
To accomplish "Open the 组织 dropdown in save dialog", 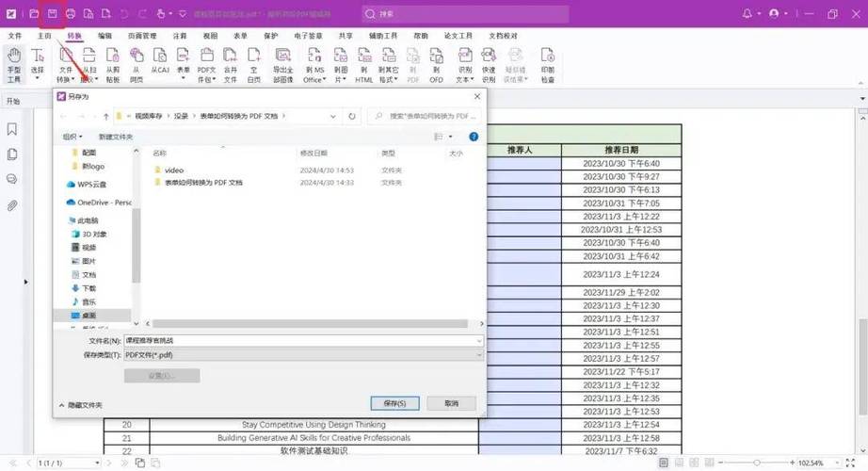I will click(72, 137).
